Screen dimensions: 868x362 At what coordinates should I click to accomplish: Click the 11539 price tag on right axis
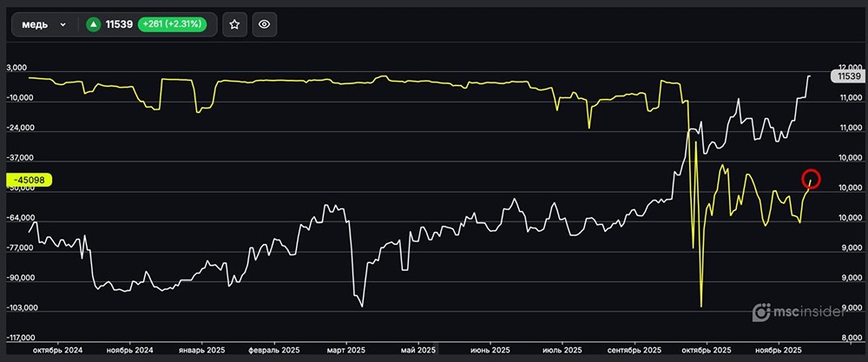click(846, 76)
